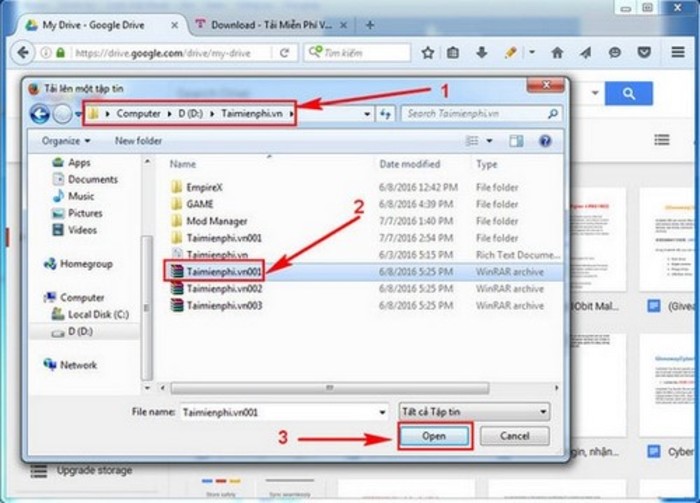Open Drive search options dropdown arrow
This screenshot has width=700, height=503.
(595, 93)
